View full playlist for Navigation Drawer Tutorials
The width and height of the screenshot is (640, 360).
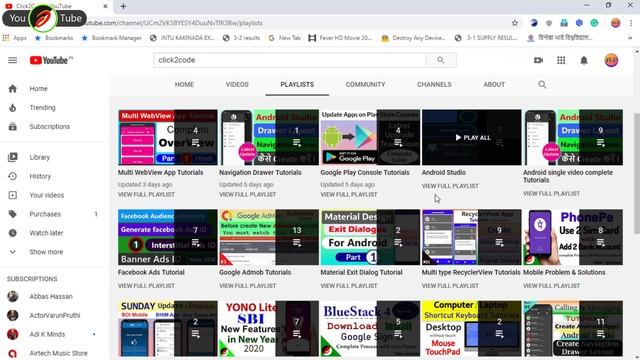247,195
